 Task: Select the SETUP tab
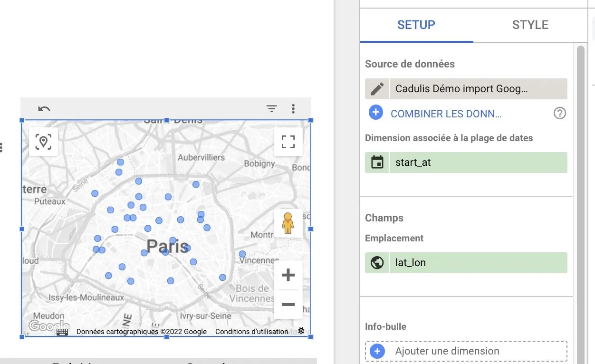pyautogui.click(x=416, y=25)
